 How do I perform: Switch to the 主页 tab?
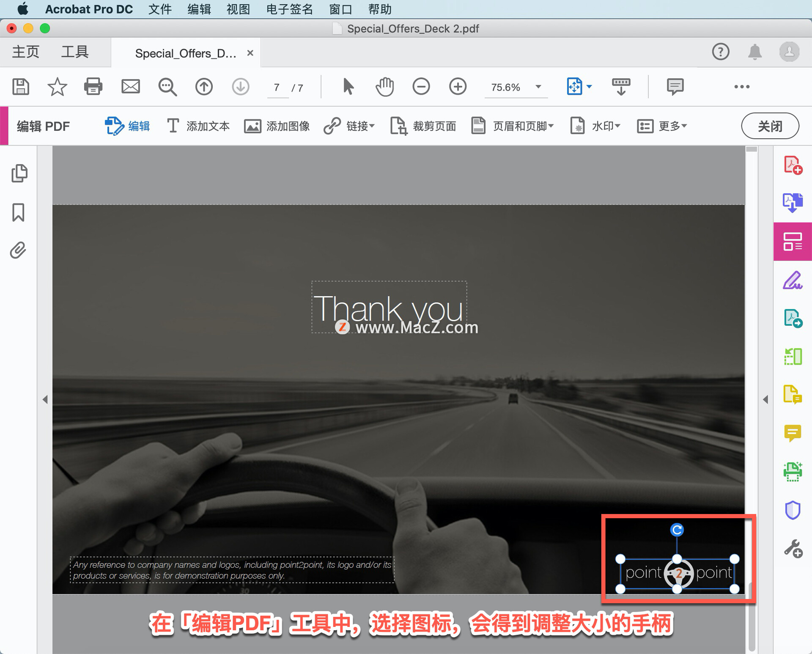[x=25, y=52]
